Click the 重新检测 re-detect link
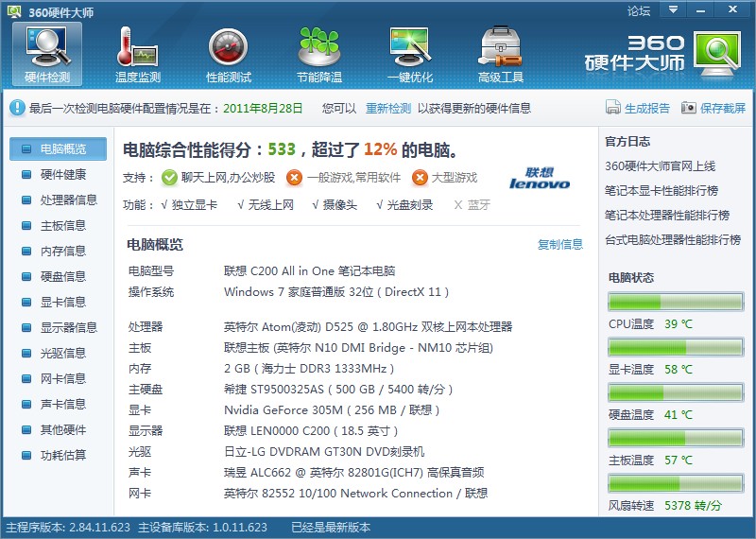The height and width of the screenshot is (539, 756). point(388,109)
